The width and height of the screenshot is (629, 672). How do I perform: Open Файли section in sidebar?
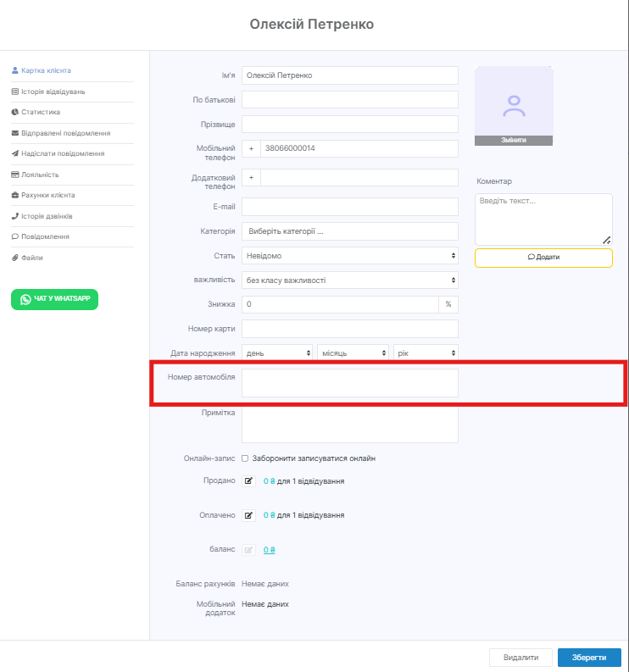[32, 258]
